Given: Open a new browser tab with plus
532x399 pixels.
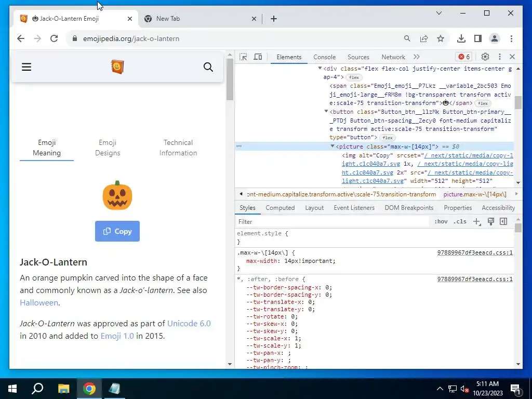Looking at the screenshot, I should [x=274, y=19].
